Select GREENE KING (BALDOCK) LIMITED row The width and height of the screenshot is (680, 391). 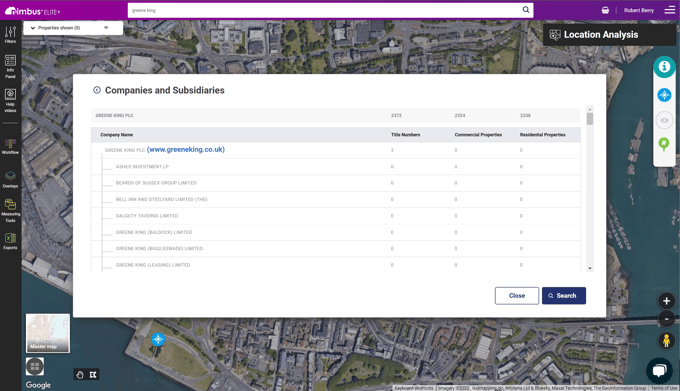[x=336, y=232]
